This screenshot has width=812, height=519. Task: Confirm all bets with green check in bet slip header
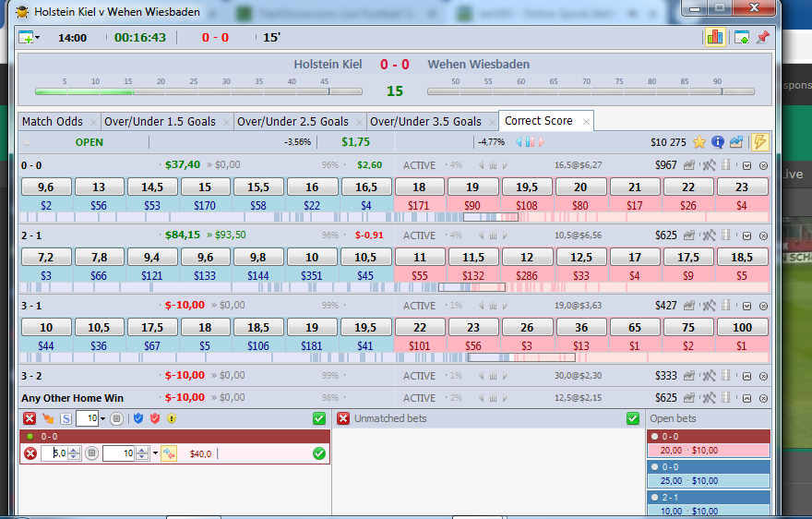coord(319,418)
